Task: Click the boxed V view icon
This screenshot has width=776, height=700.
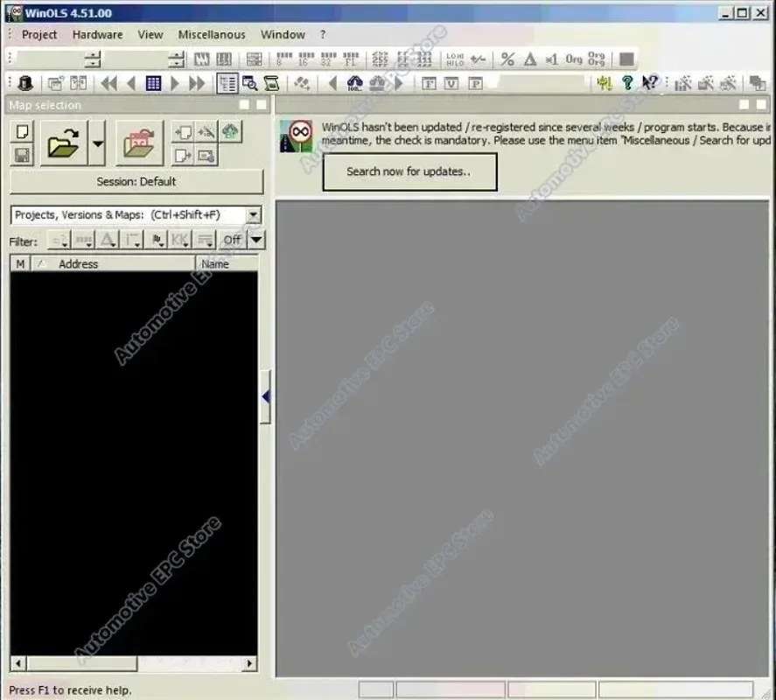Action: (x=451, y=83)
